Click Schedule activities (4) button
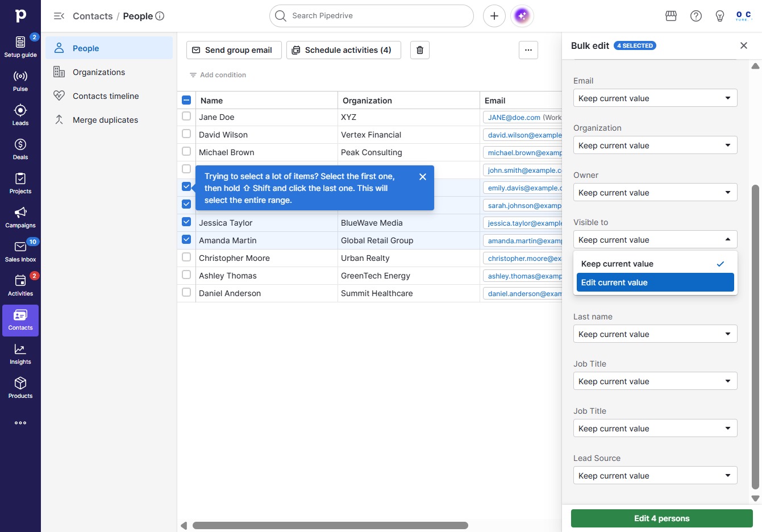The image size is (762, 532). pyautogui.click(x=343, y=50)
